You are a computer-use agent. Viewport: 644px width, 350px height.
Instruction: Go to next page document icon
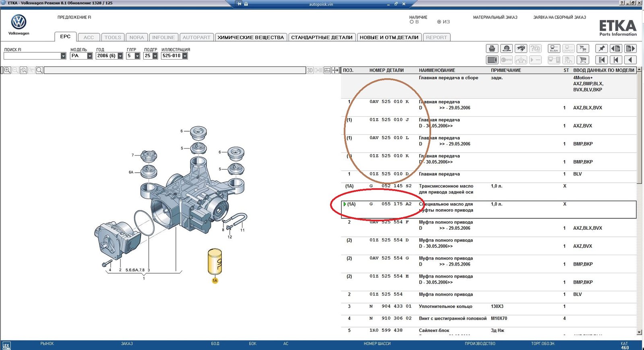[630, 49]
